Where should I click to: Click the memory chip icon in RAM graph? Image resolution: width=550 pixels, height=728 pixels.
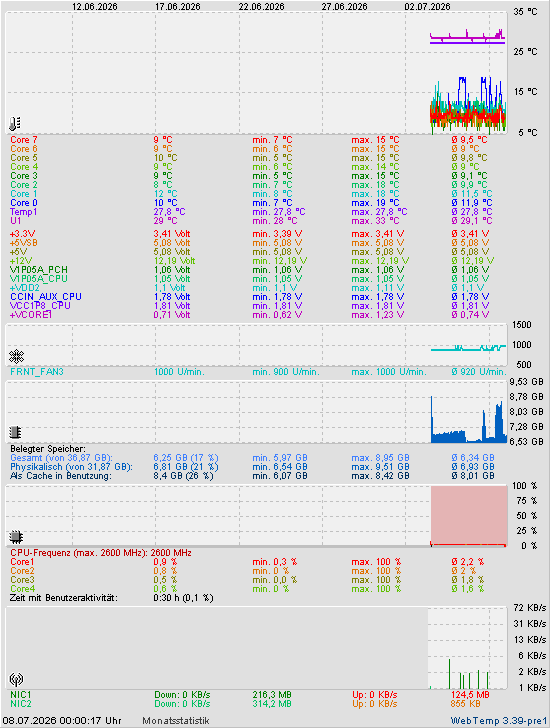click(x=15, y=433)
